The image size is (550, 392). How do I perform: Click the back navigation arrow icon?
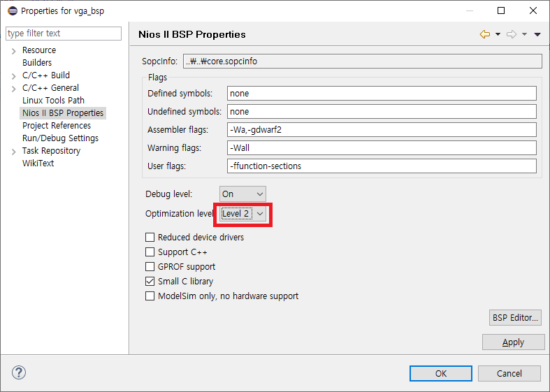tap(485, 34)
